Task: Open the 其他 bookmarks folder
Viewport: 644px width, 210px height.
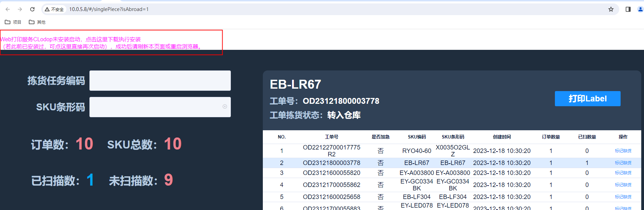Action: (37, 22)
